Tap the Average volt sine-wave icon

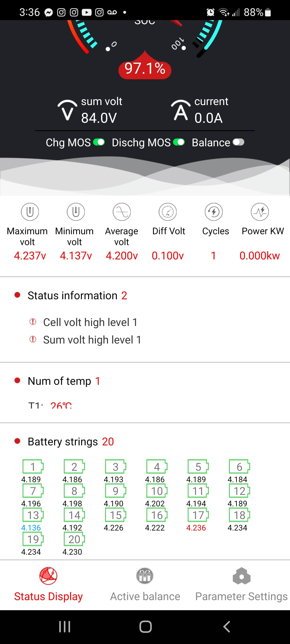pos(122,212)
